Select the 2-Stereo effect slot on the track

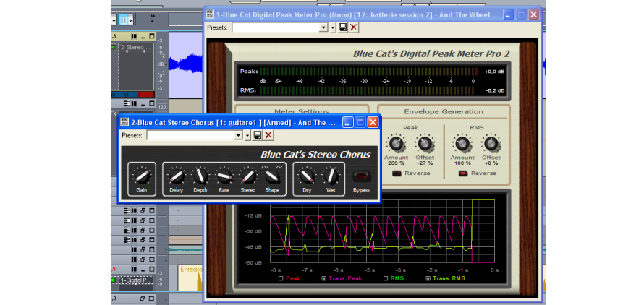coord(136,47)
